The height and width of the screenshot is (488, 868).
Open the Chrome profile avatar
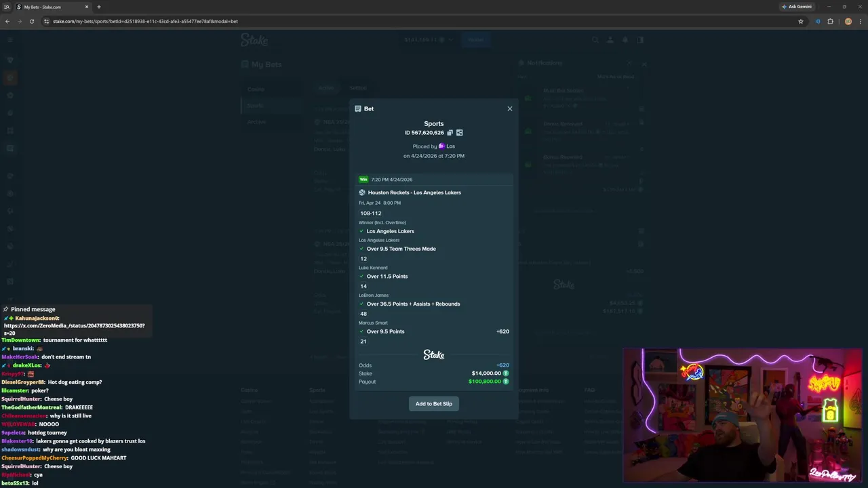[848, 21]
